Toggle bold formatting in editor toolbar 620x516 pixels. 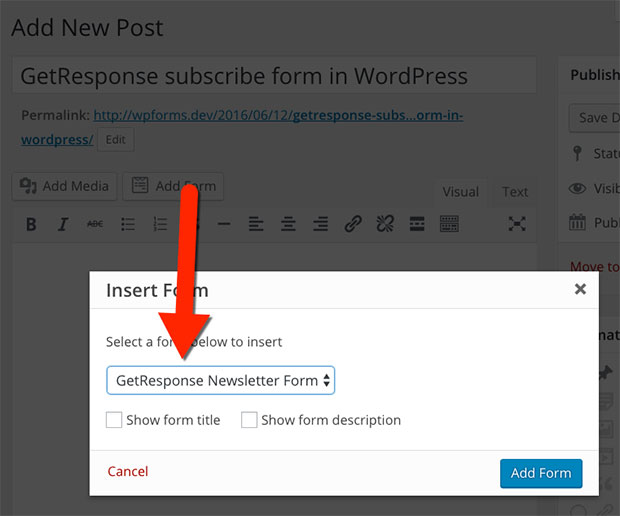click(31, 224)
